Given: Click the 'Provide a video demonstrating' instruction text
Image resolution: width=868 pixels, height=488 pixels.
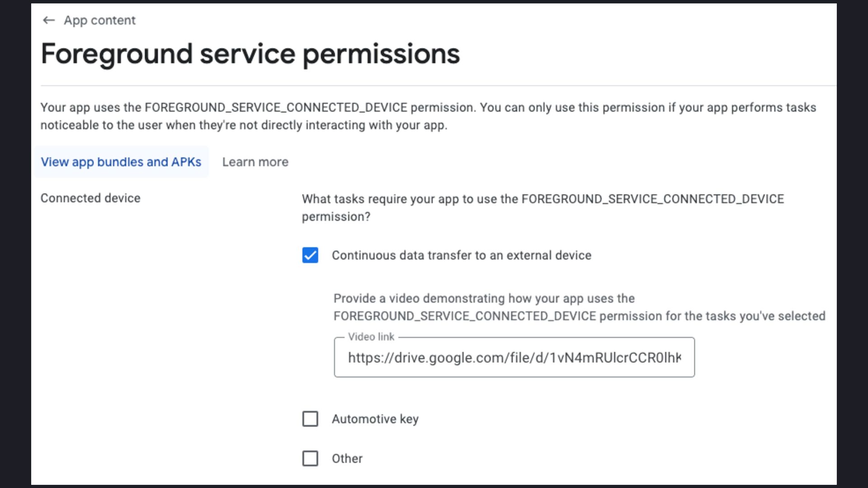Looking at the screenshot, I should click(x=484, y=298).
